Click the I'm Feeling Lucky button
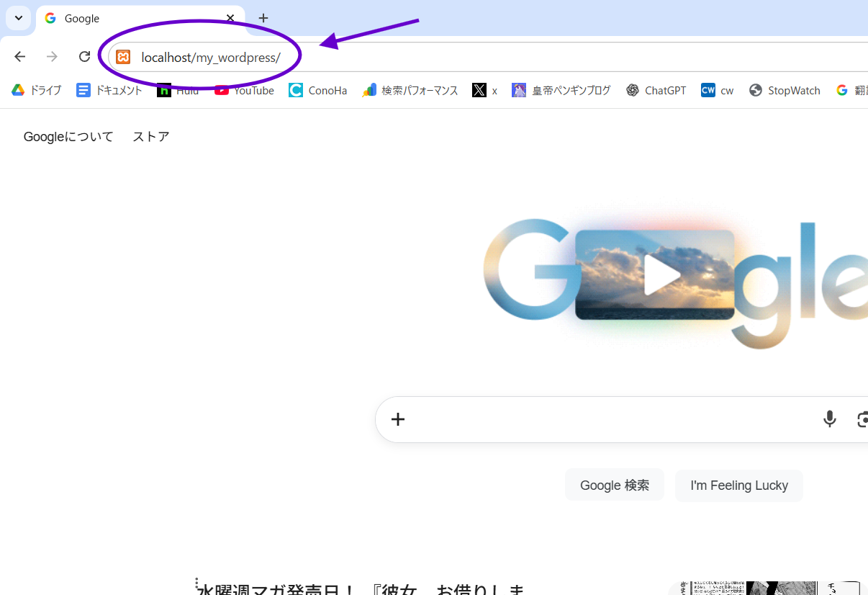The width and height of the screenshot is (868, 595). pyautogui.click(x=738, y=486)
